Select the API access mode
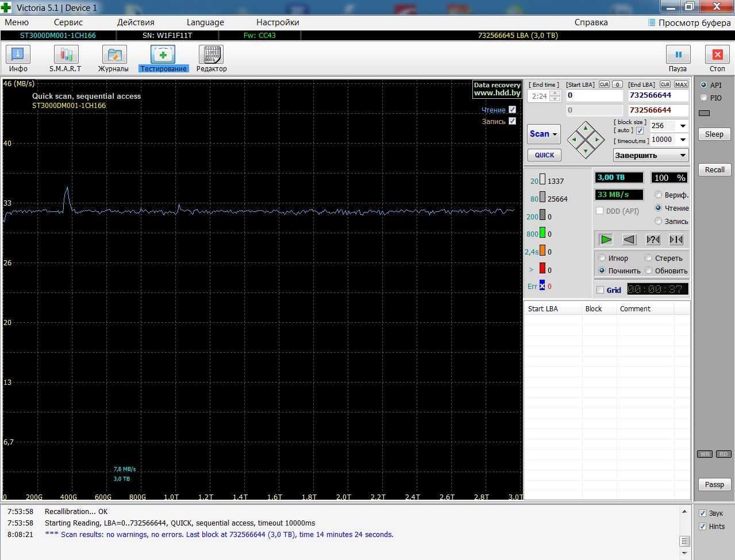This screenshot has height=560, width=735. coord(703,85)
